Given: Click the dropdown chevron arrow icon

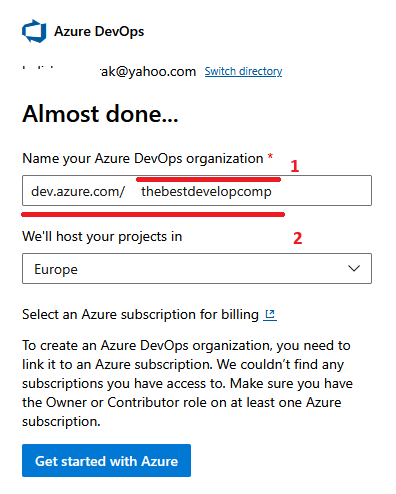Looking at the screenshot, I should point(354,268).
